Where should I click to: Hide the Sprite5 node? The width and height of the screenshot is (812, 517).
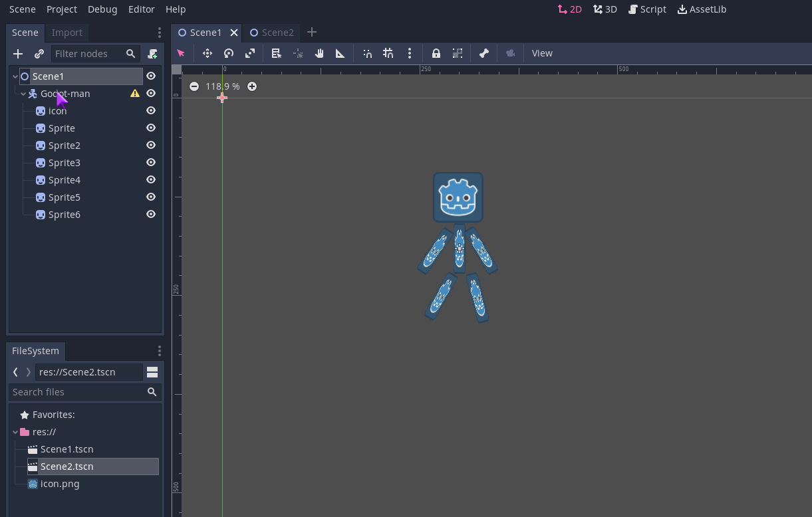pos(151,197)
